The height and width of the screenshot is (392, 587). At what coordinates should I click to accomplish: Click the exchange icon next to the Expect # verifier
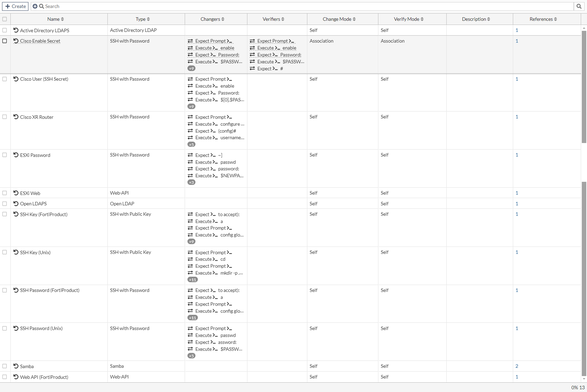[x=253, y=69]
